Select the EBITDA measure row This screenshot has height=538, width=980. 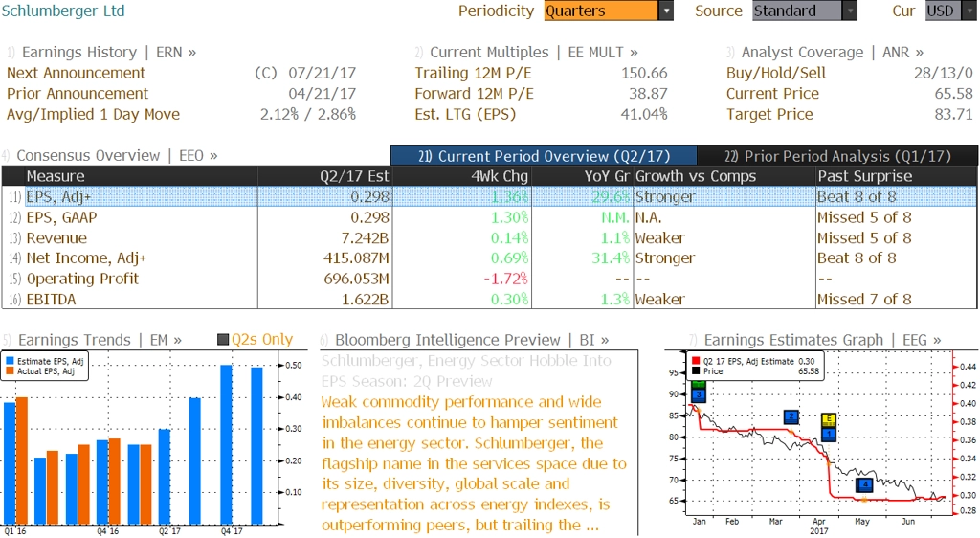(489, 300)
